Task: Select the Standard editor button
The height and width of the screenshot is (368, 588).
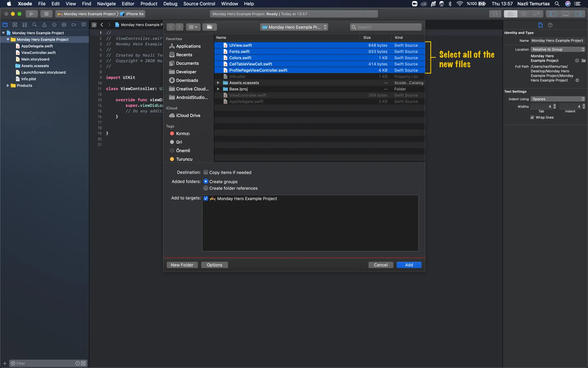Action: click(511, 14)
